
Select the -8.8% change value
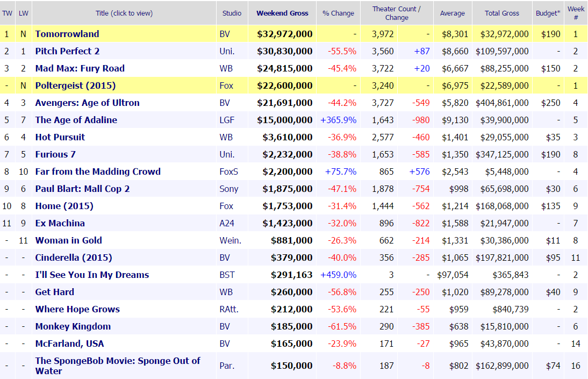(345, 366)
